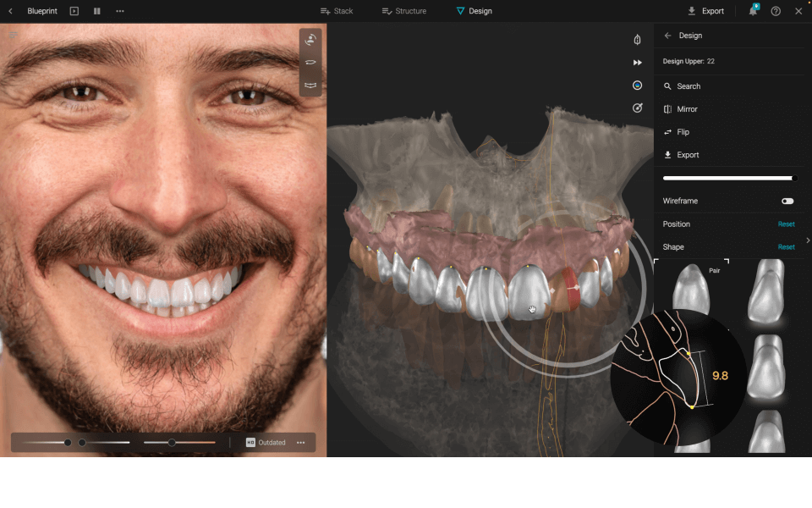Image resolution: width=812 pixels, height=508 pixels.
Task: Open help via question mark icon
Action: [776, 11]
